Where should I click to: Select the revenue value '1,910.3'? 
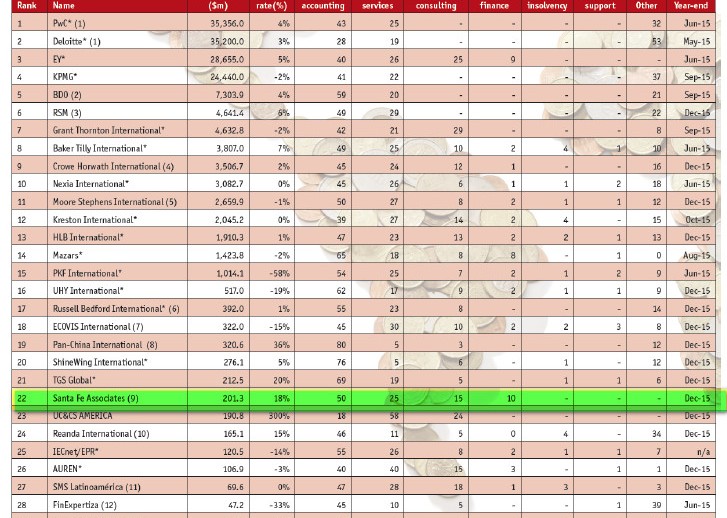tap(230, 237)
